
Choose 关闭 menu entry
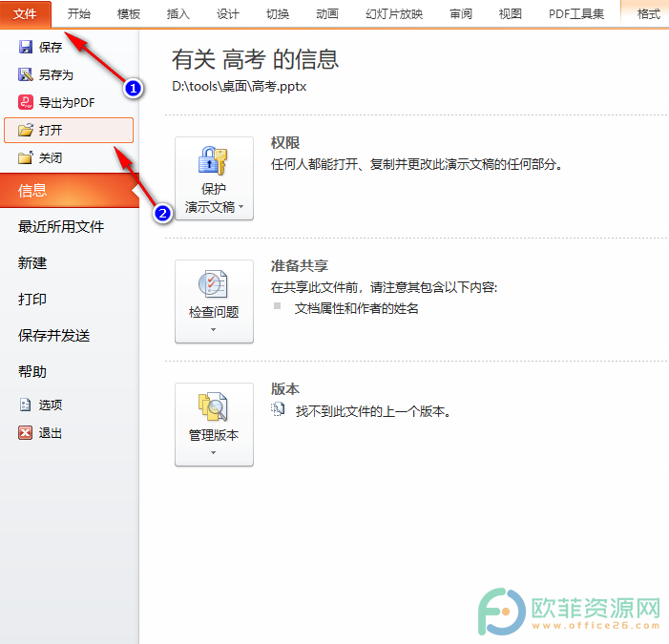(x=69, y=157)
